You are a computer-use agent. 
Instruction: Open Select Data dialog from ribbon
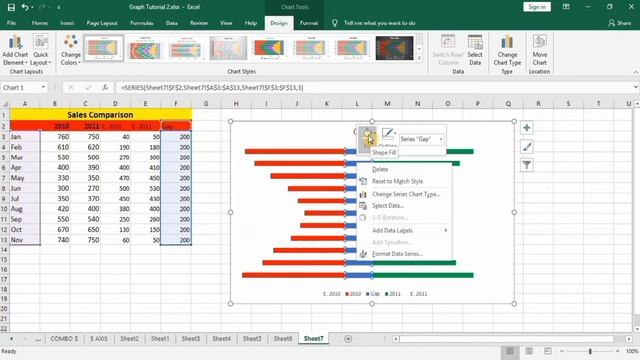coord(475,50)
